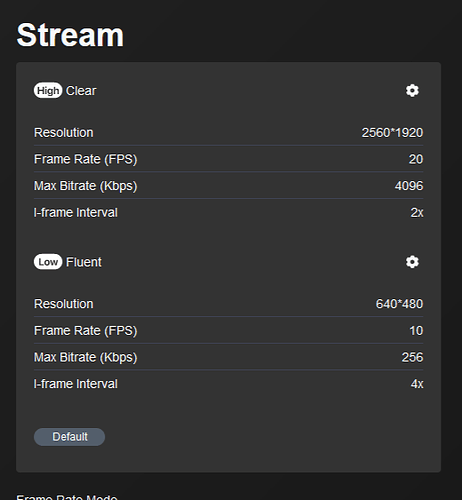Click the Frame Rate Mode label
462x500 pixels.
[67, 497]
